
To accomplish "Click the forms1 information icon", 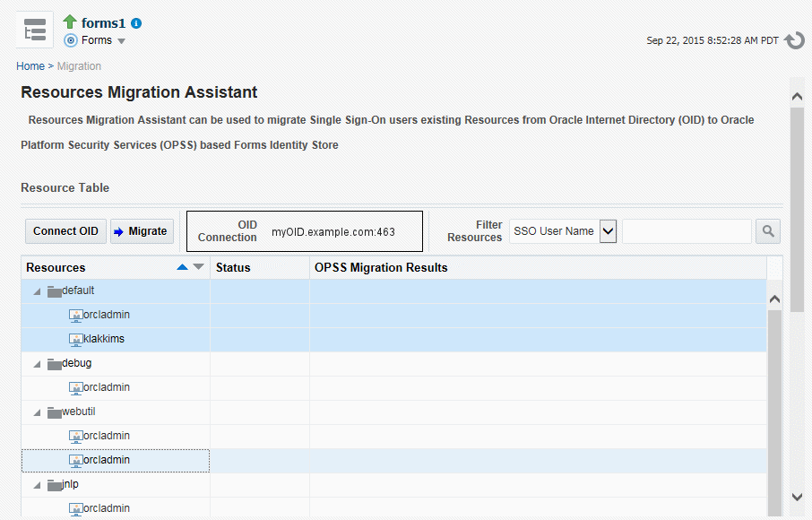I will coord(136,23).
